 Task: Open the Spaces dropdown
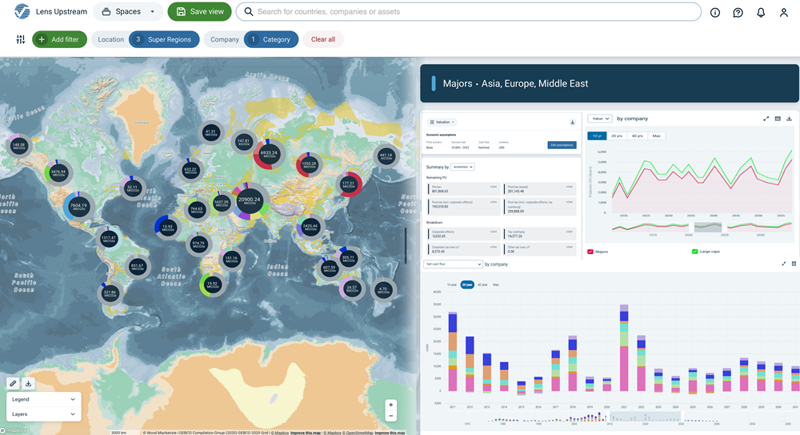coord(129,12)
